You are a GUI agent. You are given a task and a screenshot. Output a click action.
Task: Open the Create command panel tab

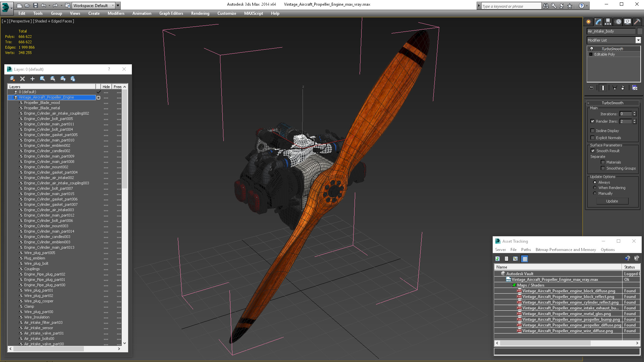click(589, 22)
